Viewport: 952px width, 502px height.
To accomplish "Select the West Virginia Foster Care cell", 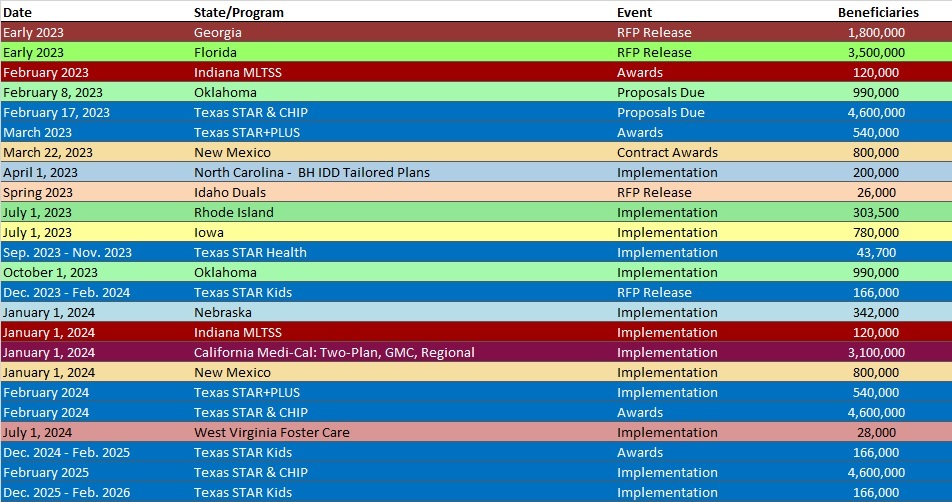I will click(x=271, y=433).
